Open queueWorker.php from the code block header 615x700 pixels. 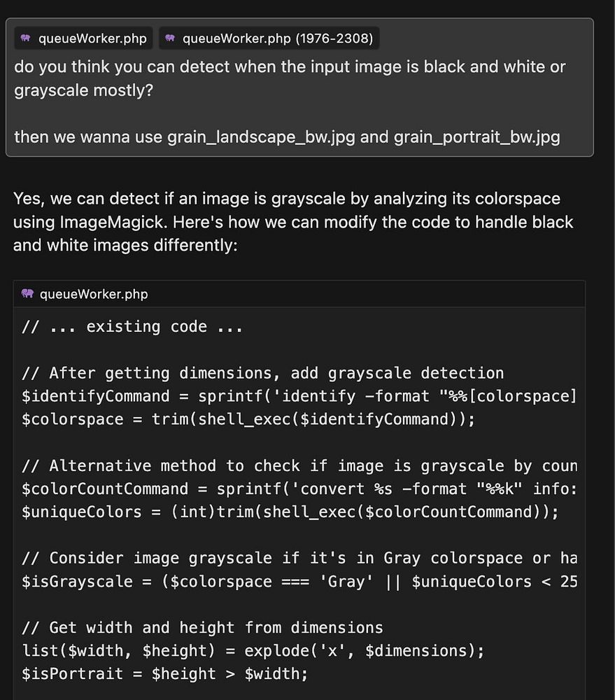coord(94,294)
